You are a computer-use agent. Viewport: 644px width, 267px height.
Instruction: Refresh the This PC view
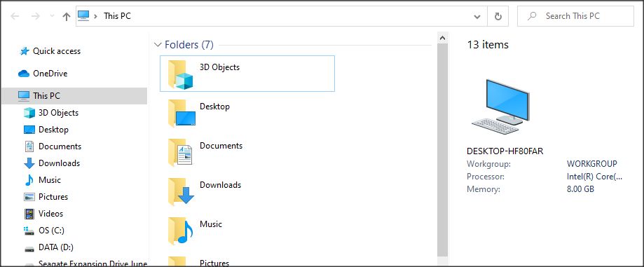tap(498, 16)
